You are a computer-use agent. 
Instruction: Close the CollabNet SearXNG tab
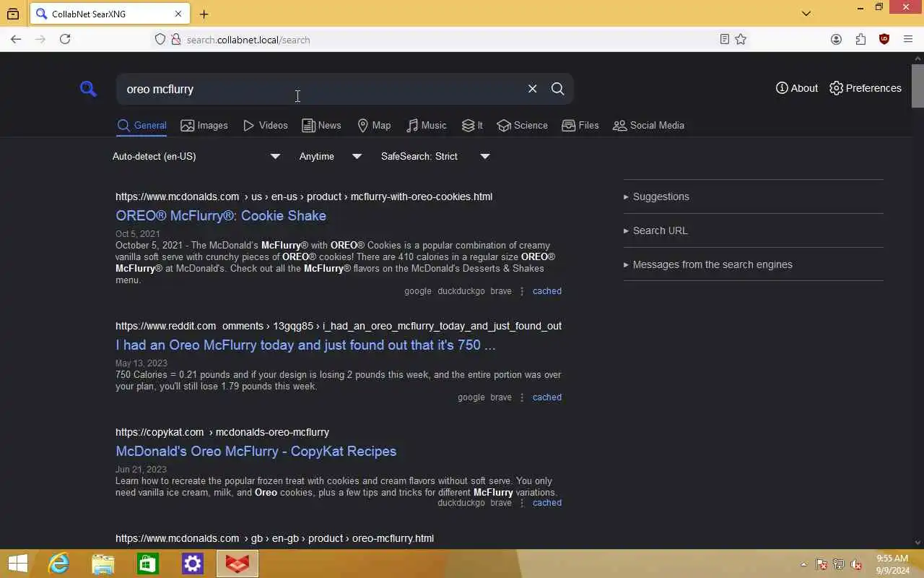178,14
